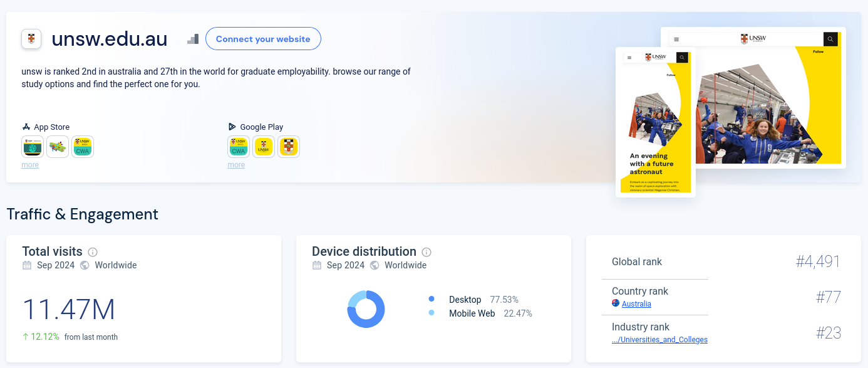The height and width of the screenshot is (368, 868).
Task: Click the Desktop legend color dot
Action: coord(431,300)
